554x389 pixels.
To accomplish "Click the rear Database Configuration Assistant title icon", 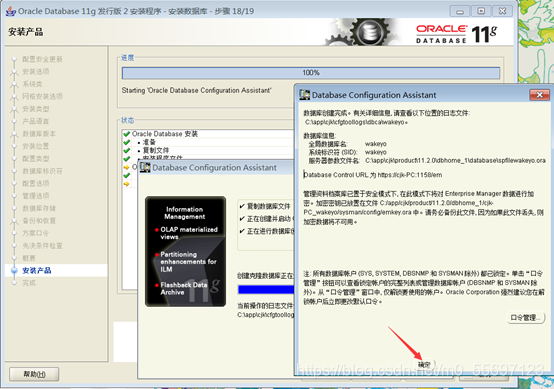I will [145, 167].
